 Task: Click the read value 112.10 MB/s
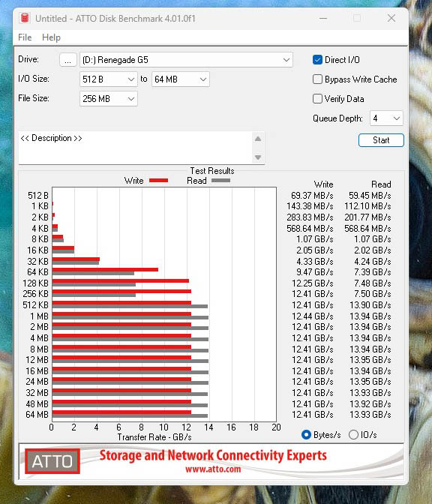tap(367, 206)
